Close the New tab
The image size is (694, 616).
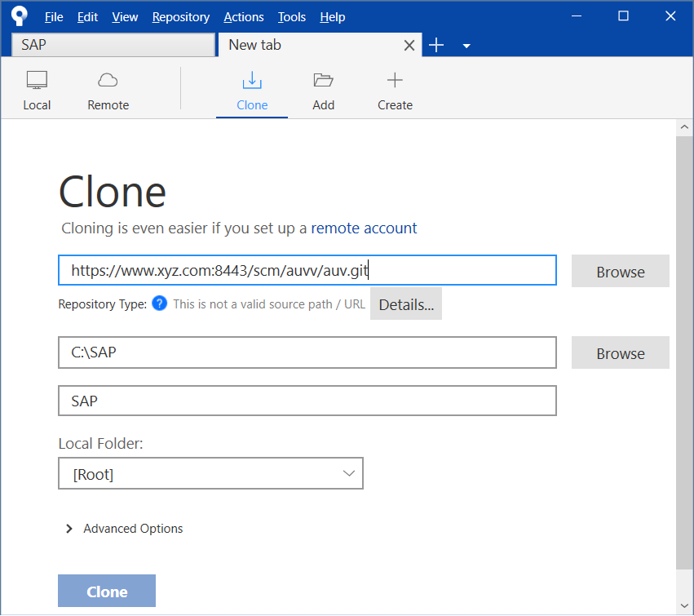(409, 46)
